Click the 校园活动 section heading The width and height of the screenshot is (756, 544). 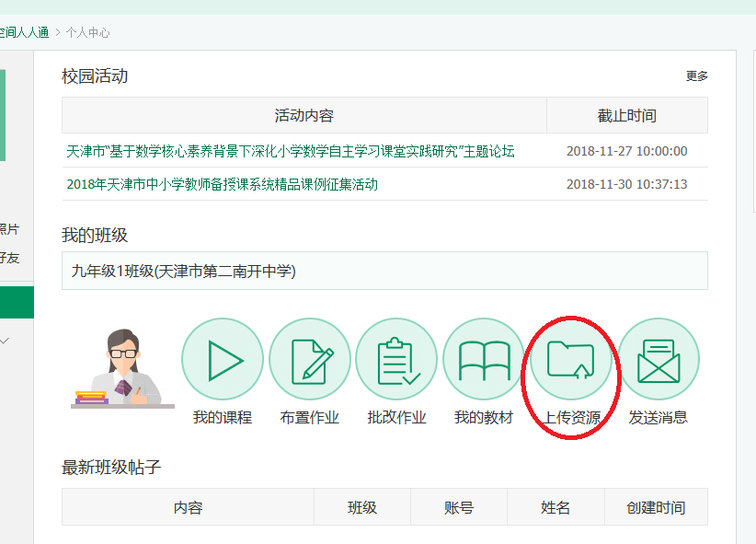(x=95, y=76)
